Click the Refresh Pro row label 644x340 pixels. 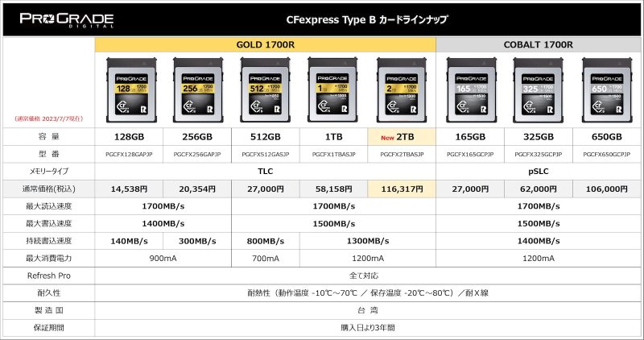click(49, 276)
